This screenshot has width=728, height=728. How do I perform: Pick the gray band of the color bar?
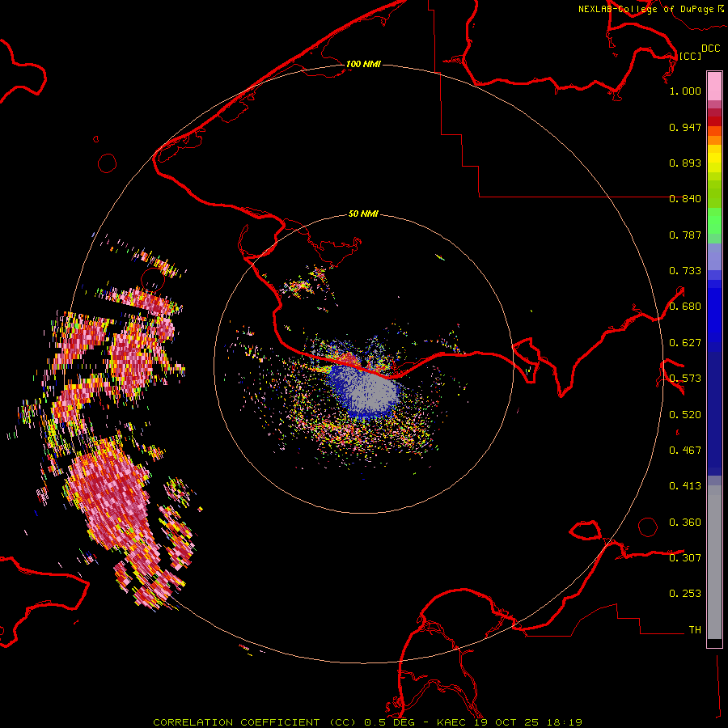(x=714, y=562)
